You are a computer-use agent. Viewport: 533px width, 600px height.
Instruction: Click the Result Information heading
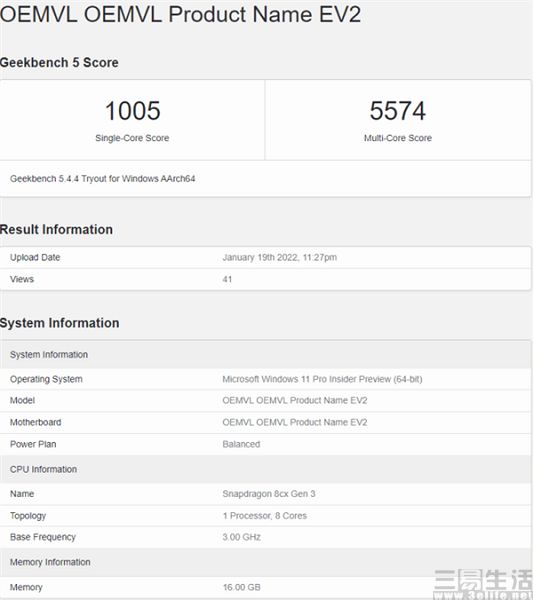(56, 230)
